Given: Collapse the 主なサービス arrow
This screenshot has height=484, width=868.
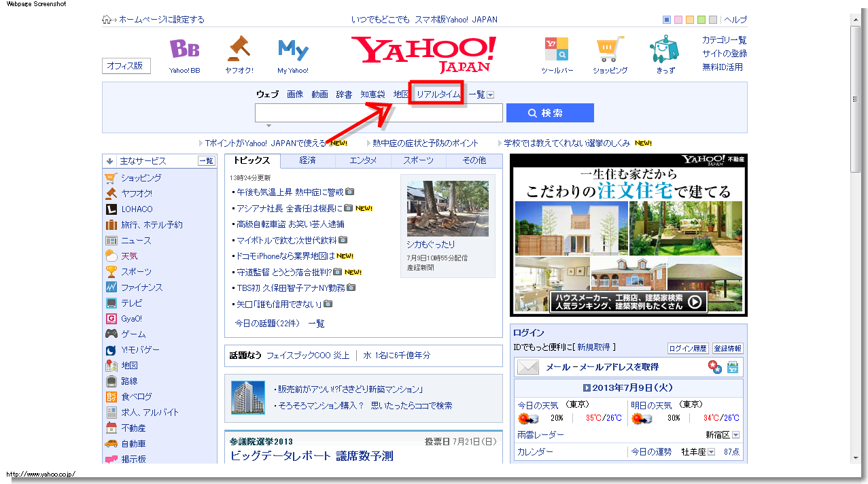Looking at the screenshot, I should [109, 161].
